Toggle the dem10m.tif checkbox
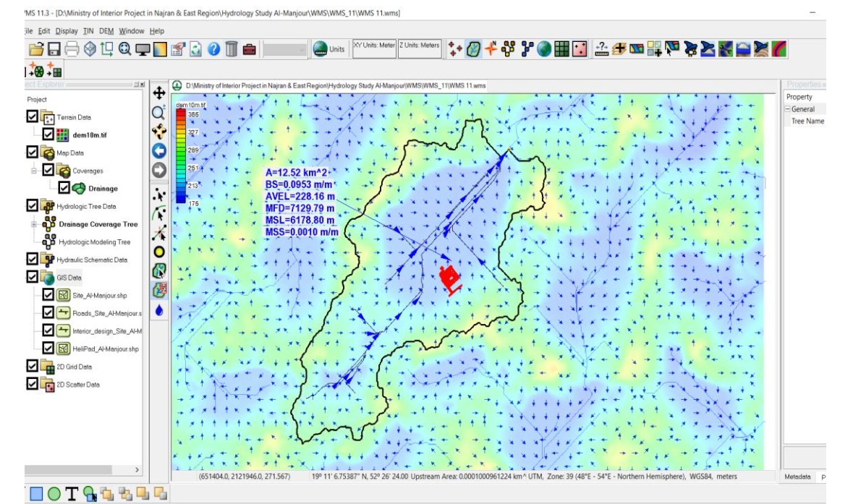 click(48, 134)
